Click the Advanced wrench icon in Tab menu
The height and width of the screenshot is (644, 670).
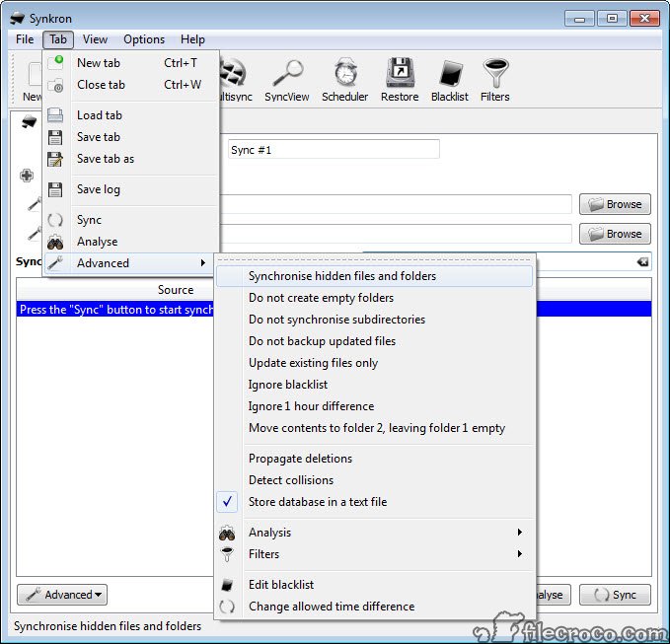click(55, 263)
